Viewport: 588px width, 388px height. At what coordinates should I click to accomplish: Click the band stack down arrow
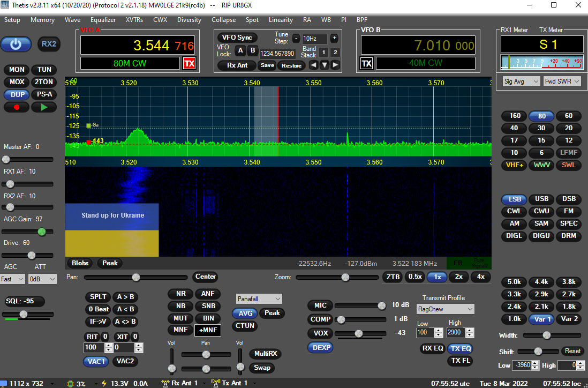[x=324, y=65]
